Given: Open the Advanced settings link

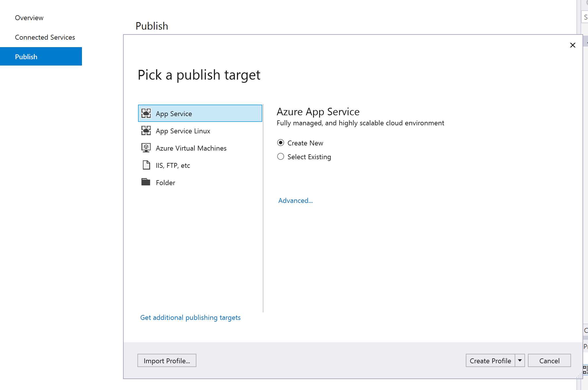Looking at the screenshot, I should pyautogui.click(x=295, y=200).
